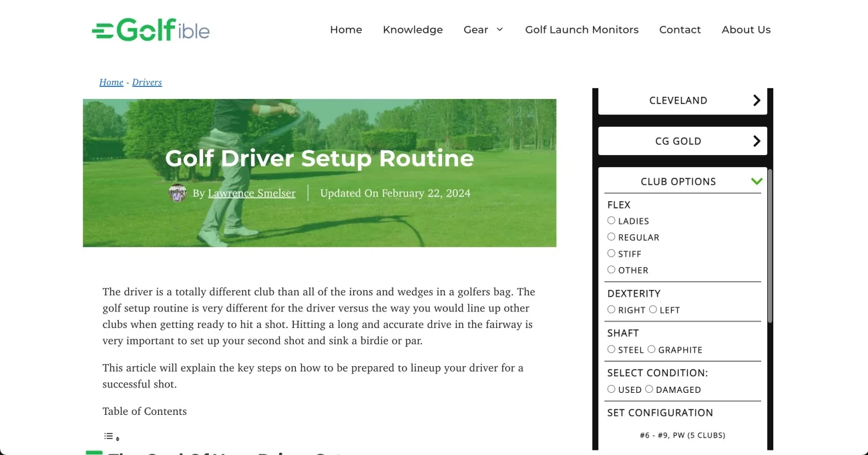Image resolution: width=868 pixels, height=455 pixels.
Task: Open Lawrence Smelser author link
Action: tap(252, 193)
